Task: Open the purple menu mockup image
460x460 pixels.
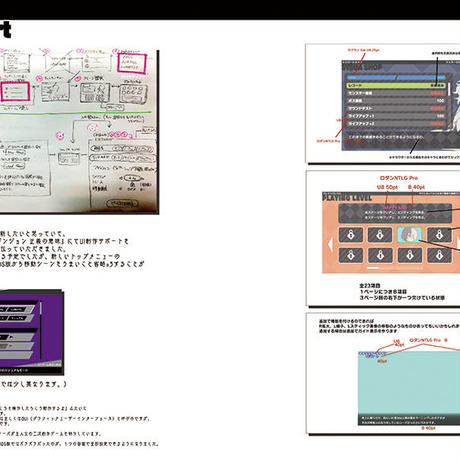Action: click(x=32, y=332)
